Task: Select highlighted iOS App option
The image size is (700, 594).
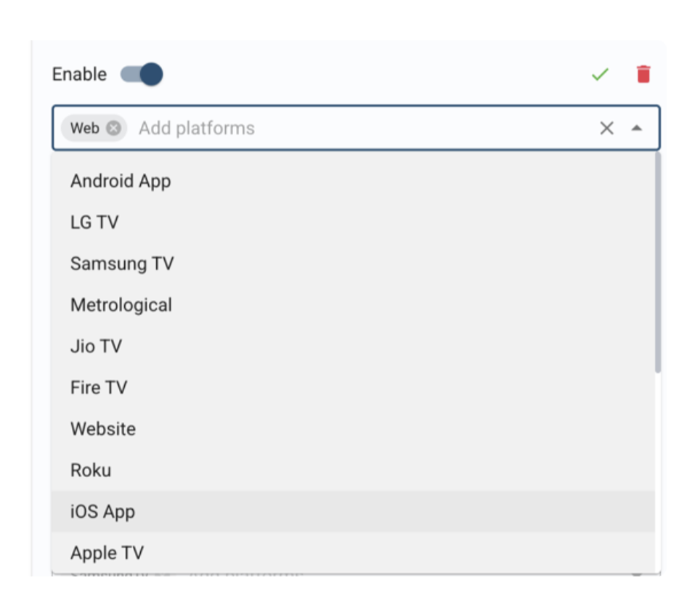Action: (353, 511)
